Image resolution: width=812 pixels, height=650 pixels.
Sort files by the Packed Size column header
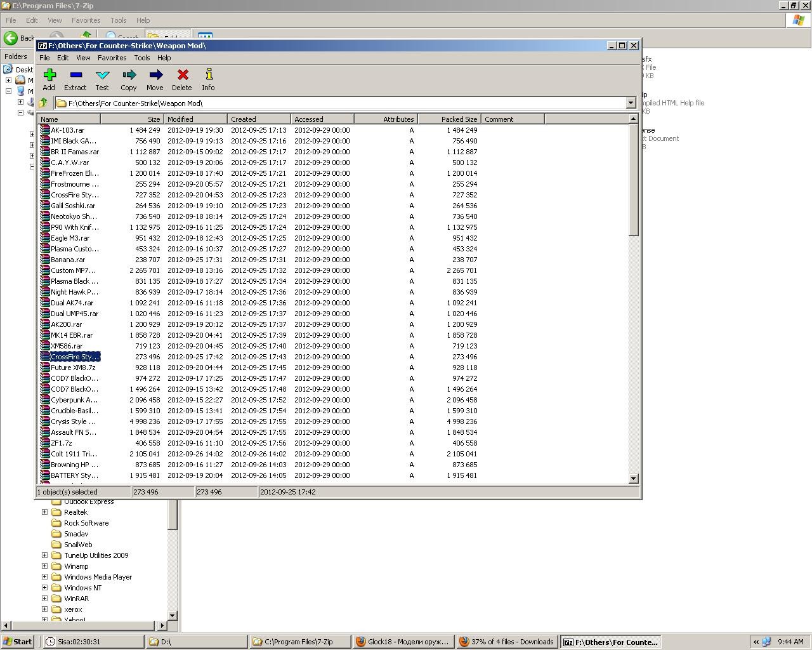tap(449, 119)
